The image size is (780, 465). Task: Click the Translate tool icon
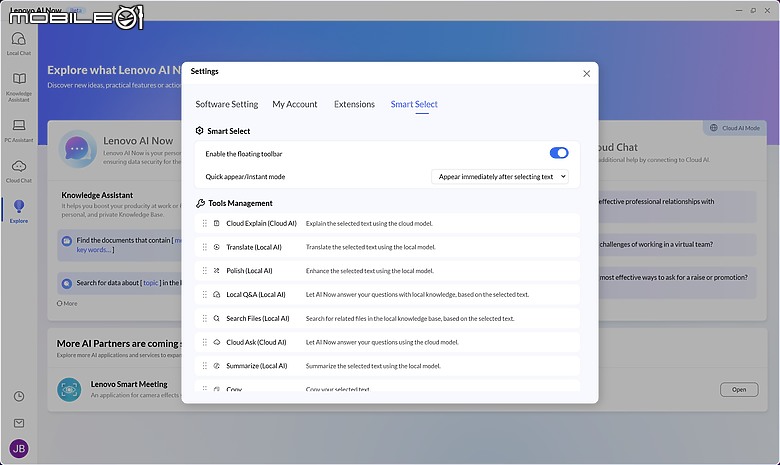click(x=216, y=247)
